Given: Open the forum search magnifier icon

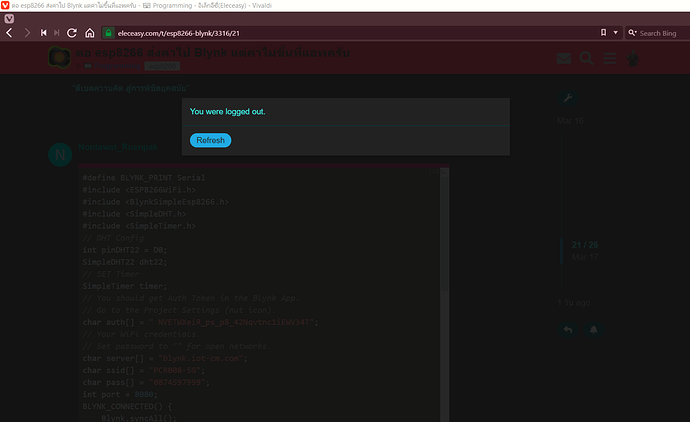Looking at the screenshot, I should 586,58.
